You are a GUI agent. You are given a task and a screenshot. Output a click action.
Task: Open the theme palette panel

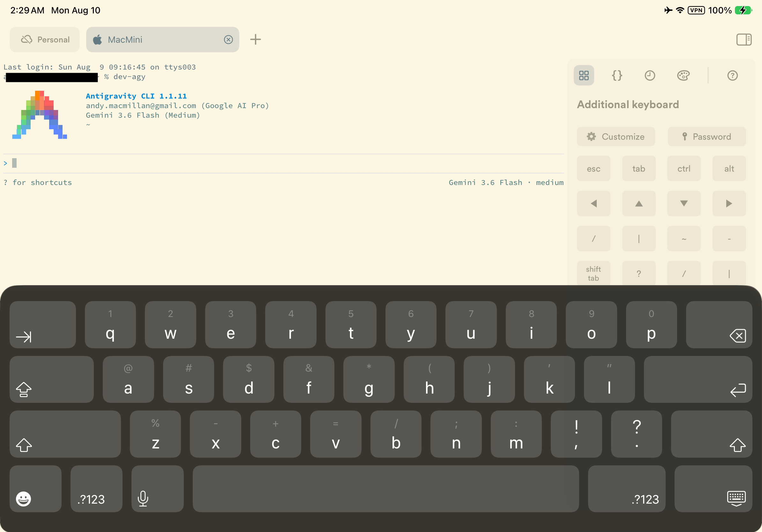pos(684,76)
